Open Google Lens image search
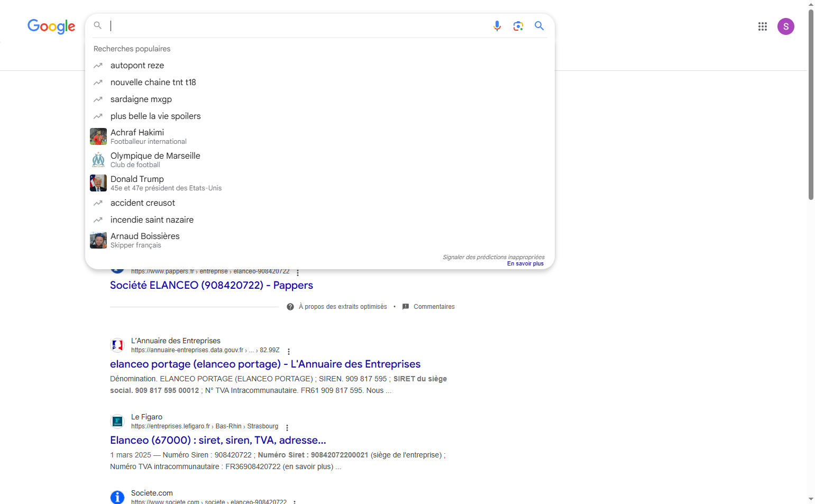 tap(518, 26)
